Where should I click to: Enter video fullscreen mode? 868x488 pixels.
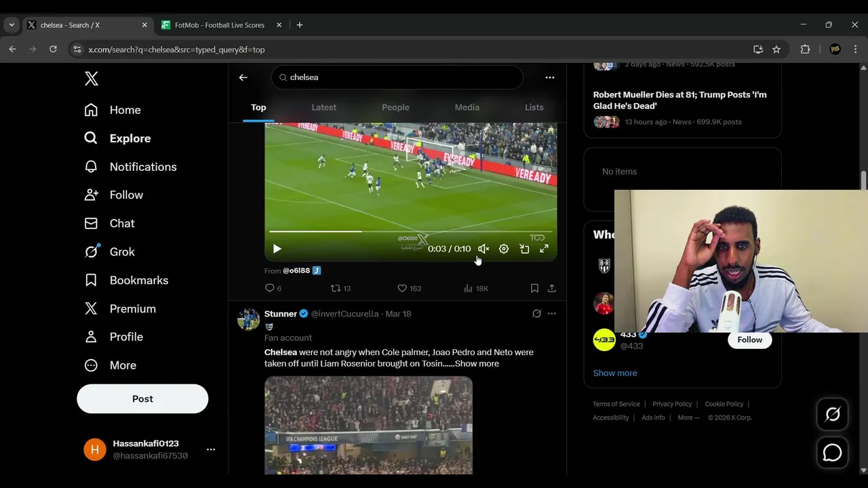point(544,249)
